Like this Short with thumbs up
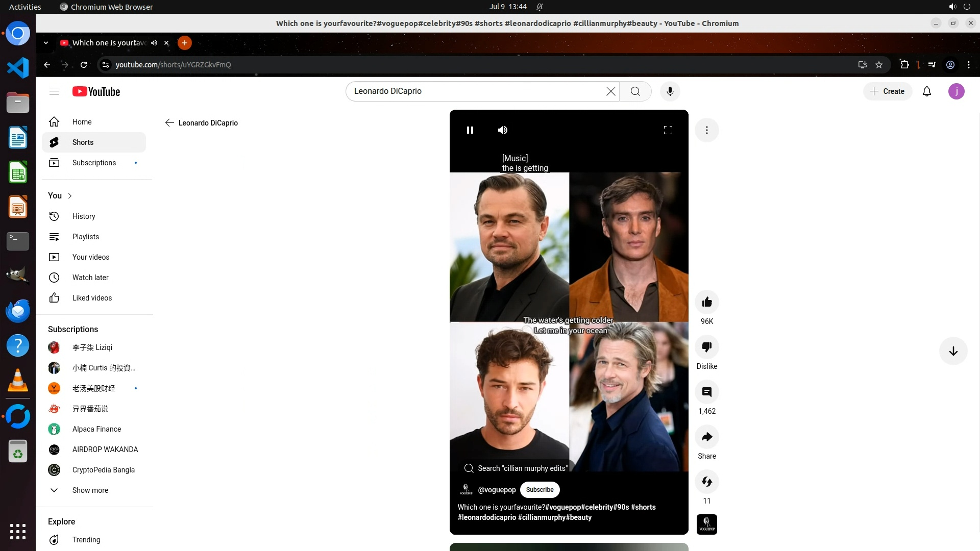The height and width of the screenshot is (551, 980). click(706, 302)
